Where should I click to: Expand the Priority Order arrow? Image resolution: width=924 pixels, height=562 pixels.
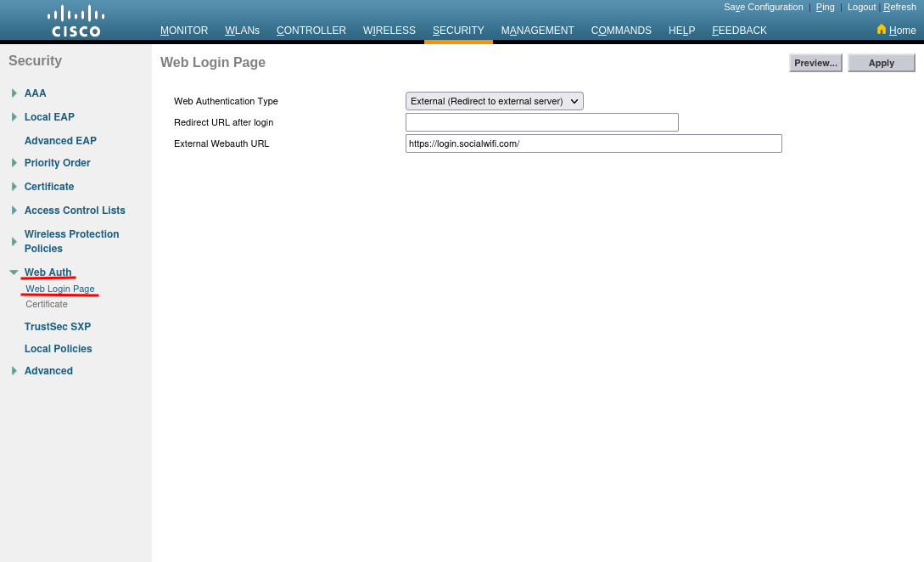(x=14, y=163)
